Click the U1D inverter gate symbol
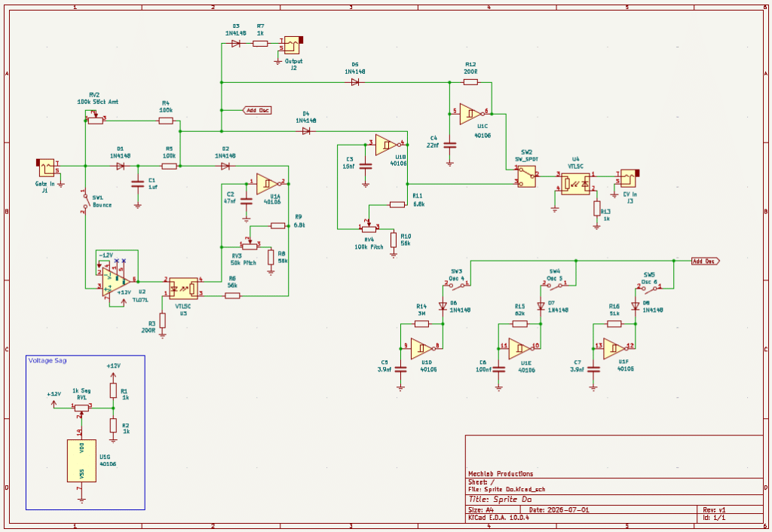Image resolution: width=772 pixels, height=532 pixels. point(421,348)
